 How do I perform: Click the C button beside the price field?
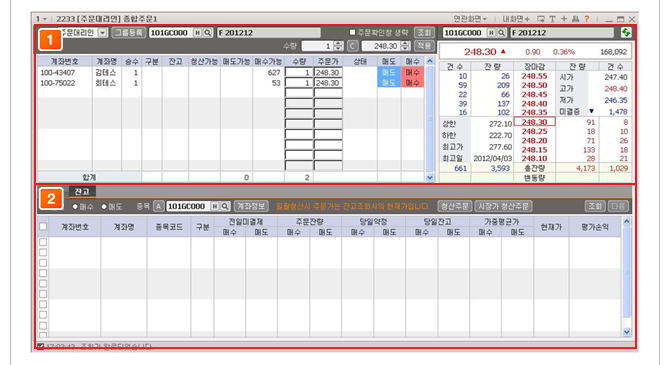352,46
